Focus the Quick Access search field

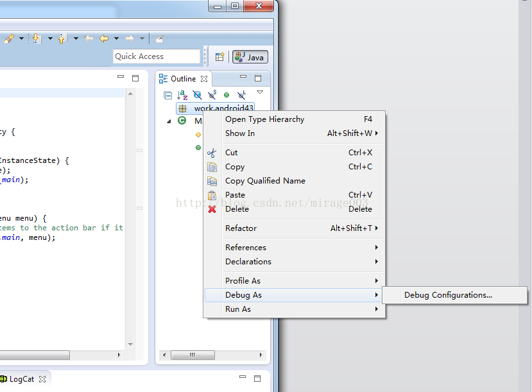pyautogui.click(x=157, y=56)
